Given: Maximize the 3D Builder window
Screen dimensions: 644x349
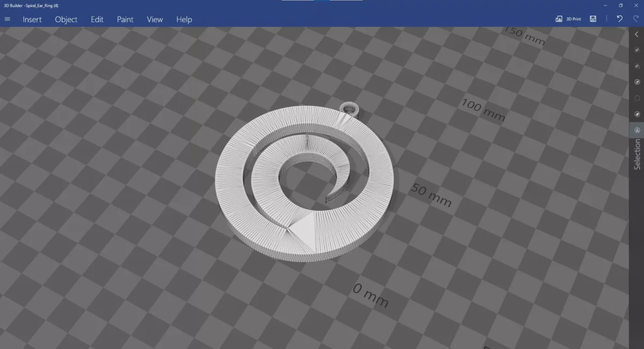Looking at the screenshot, I should [x=620, y=5].
